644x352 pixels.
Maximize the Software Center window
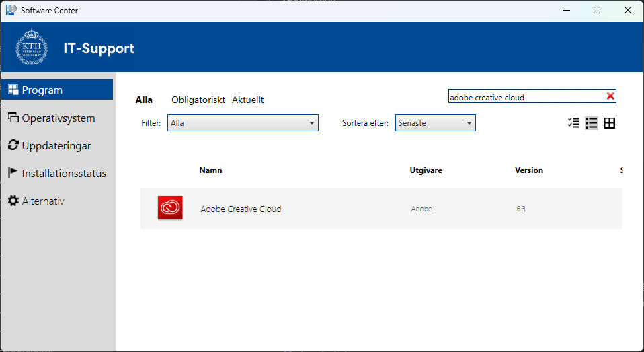(x=597, y=11)
